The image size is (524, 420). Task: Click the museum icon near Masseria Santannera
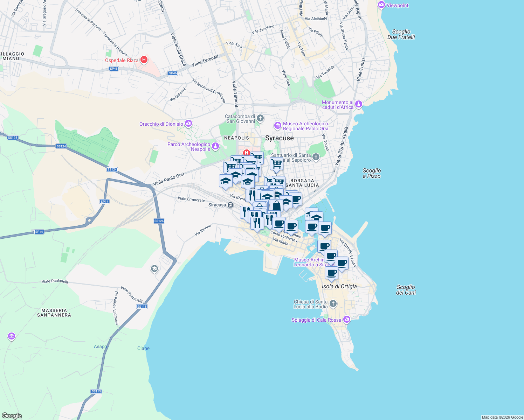11,336
